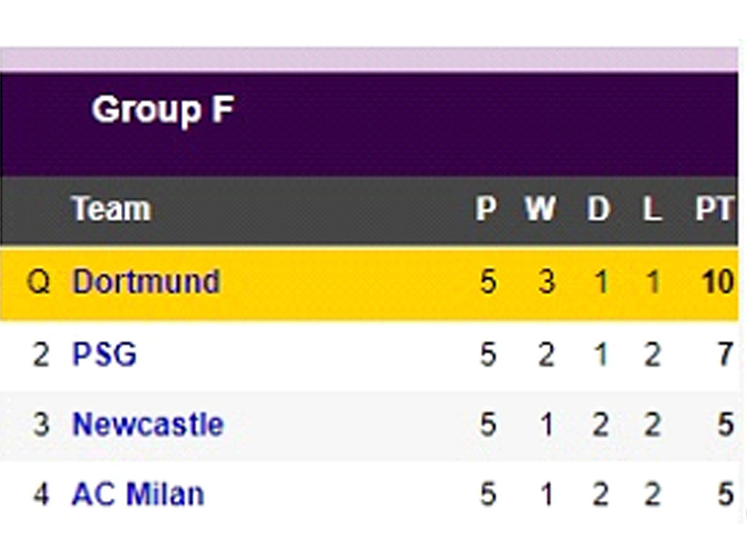Click Dortmund's points total of 10

pos(718,282)
